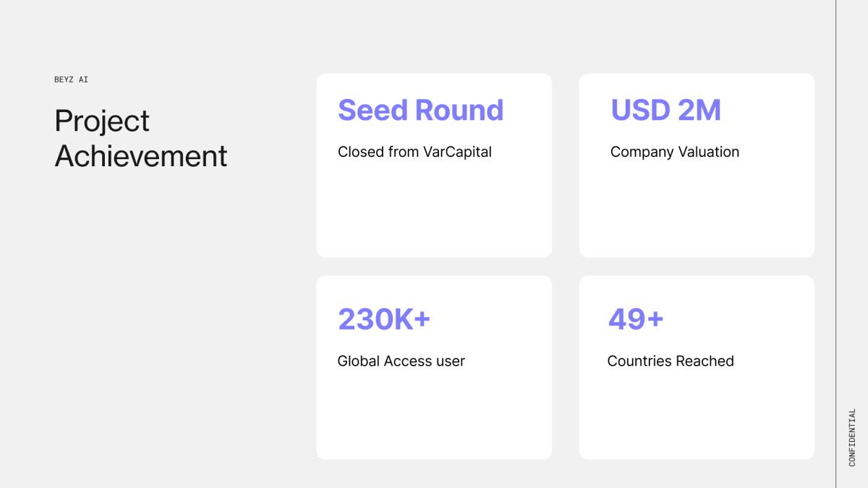
Task: Click the word Project in title
Action: coord(102,121)
